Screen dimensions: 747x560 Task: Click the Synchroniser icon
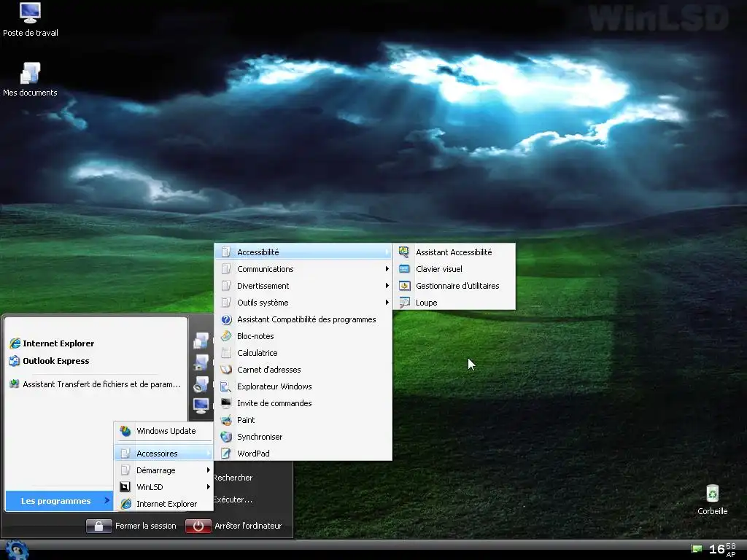coord(226,437)
